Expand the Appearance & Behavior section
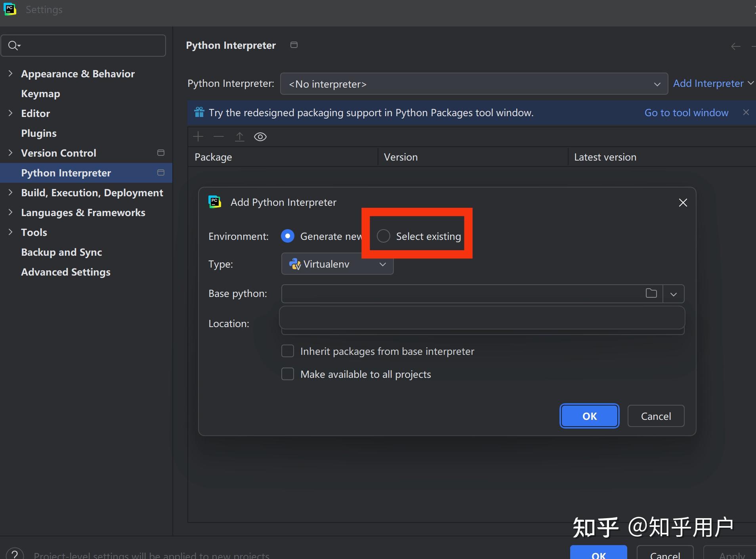 [10, 73]
